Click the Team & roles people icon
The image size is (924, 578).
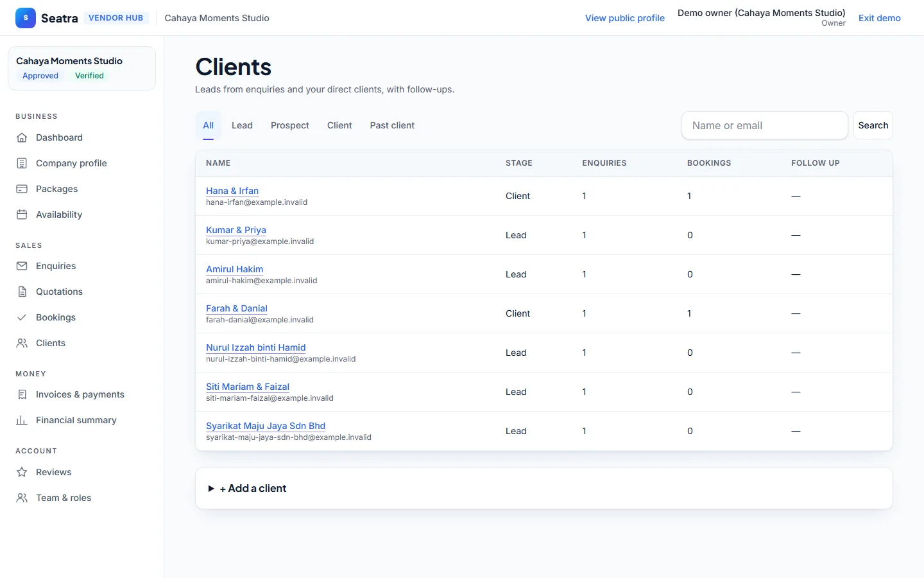click(22, 498)
